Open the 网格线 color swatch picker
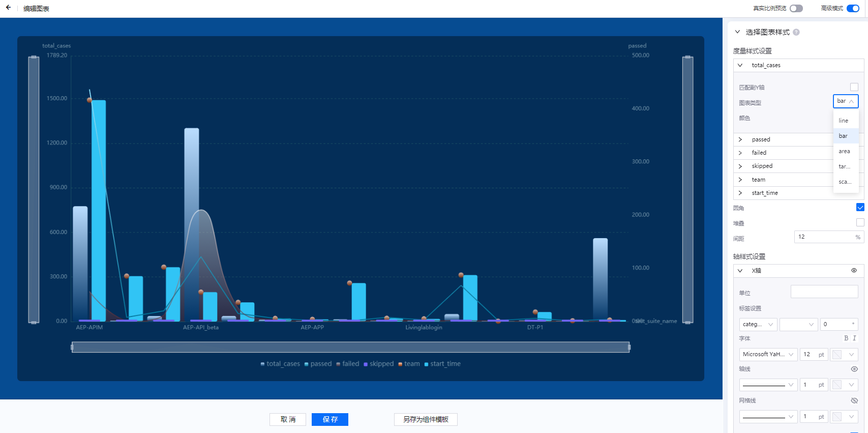This screenshot has height=433, width=868. click(844, 417)
